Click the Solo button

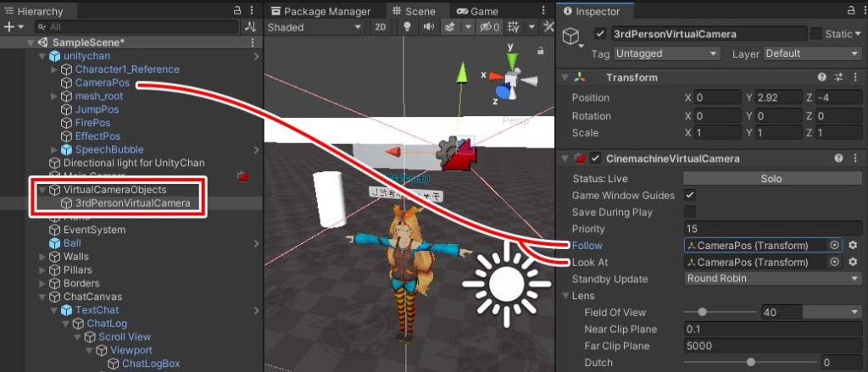(x=772, y=178)
